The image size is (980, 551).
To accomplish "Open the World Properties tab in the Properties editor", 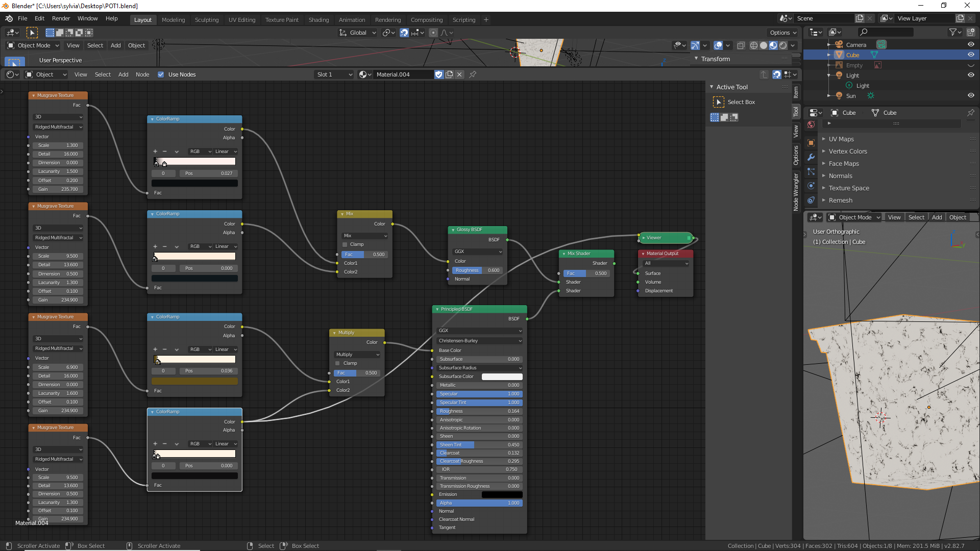I will (x=811, y=124).
